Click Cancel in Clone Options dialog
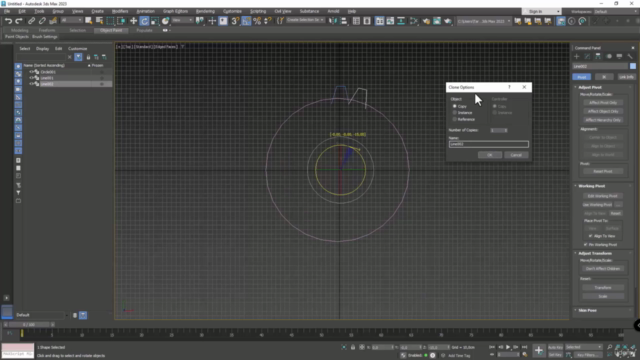The height and width of the screenshot is (360, 640). coord(516,155)
